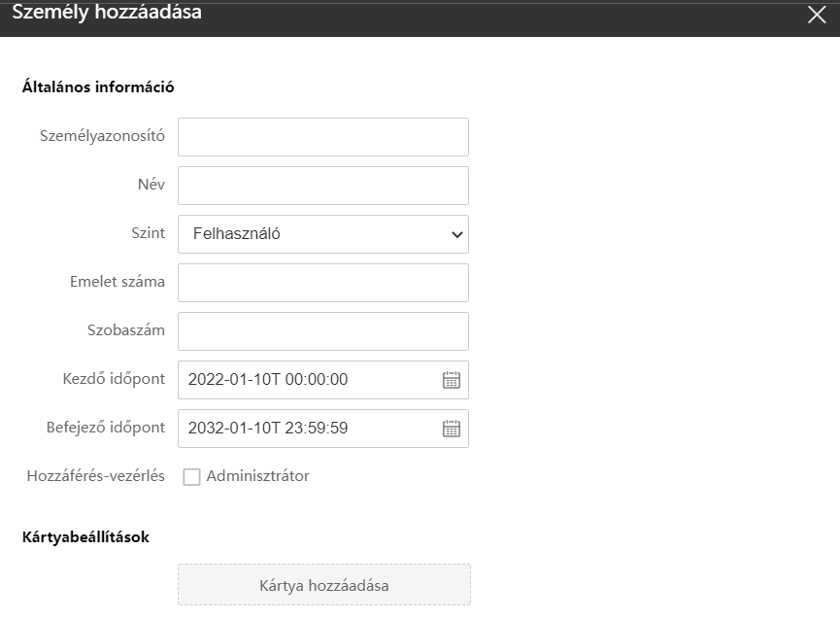Focus the Személyazonosító input field
840x620 pixels.
323,137
